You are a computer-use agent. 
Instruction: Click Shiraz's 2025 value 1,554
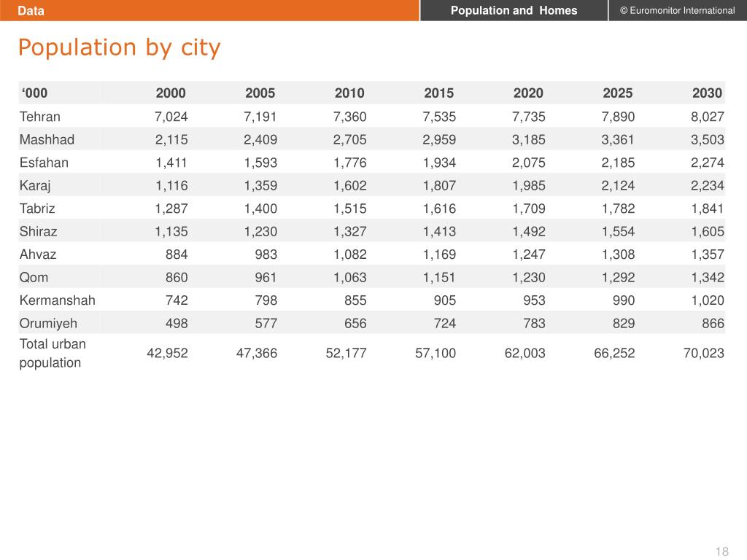619,231
